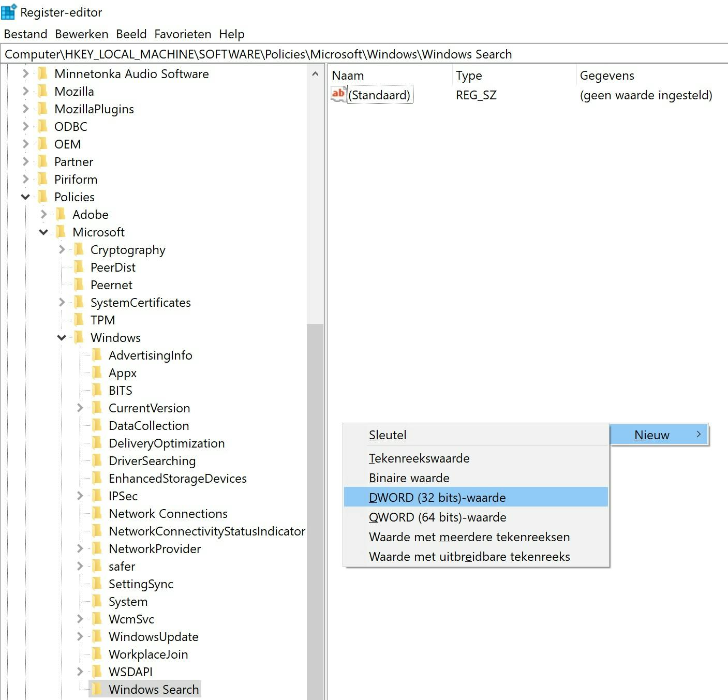
Task: Click the MozillaPlugins folder icon
Action: point(43,109)
